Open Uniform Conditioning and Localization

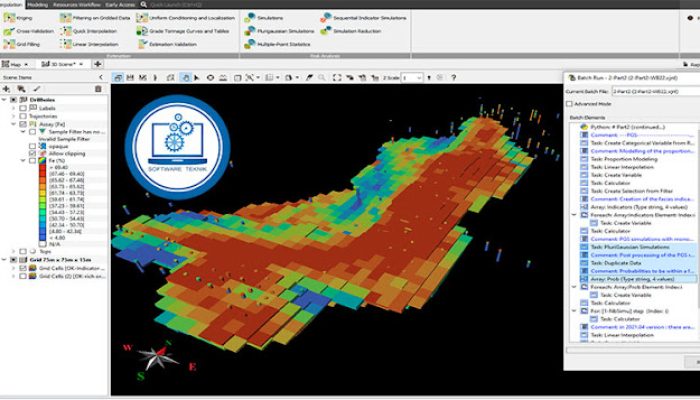[x=186, y=18]
